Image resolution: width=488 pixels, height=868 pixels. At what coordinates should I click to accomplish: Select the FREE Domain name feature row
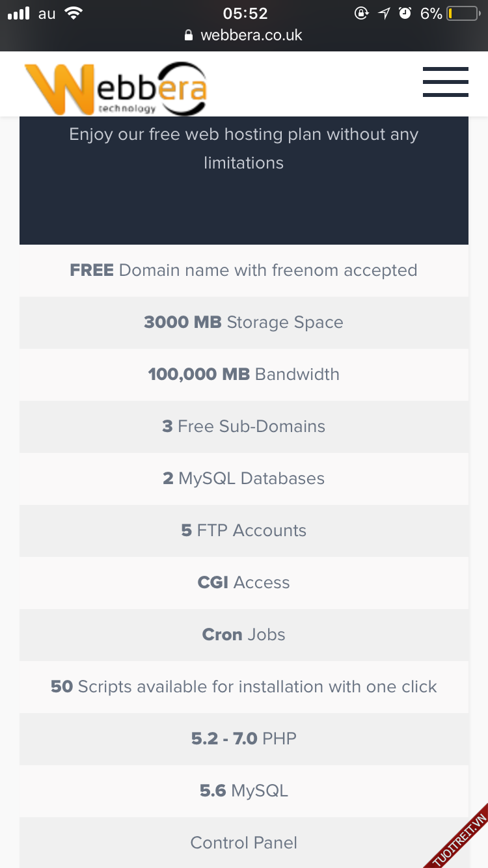click(243, 270)
